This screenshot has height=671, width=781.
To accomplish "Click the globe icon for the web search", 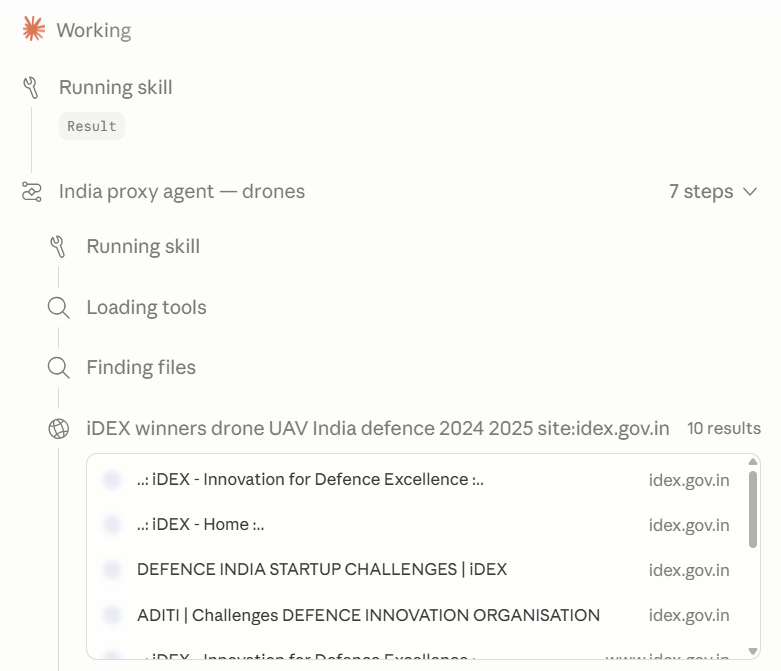I will pos(58,428).
